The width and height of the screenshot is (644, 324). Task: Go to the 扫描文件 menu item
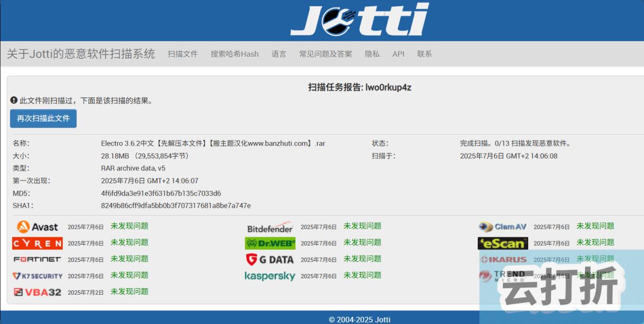pyautogui.click(x=183, y=54)
